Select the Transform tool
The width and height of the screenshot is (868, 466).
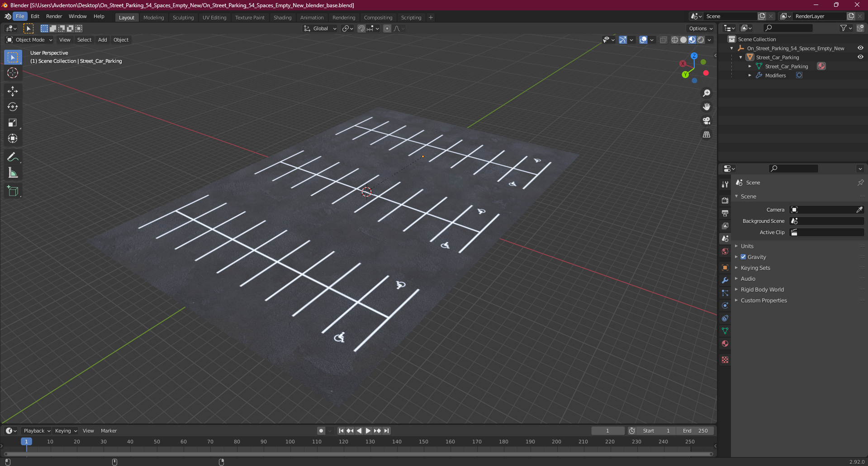point(13,138)
